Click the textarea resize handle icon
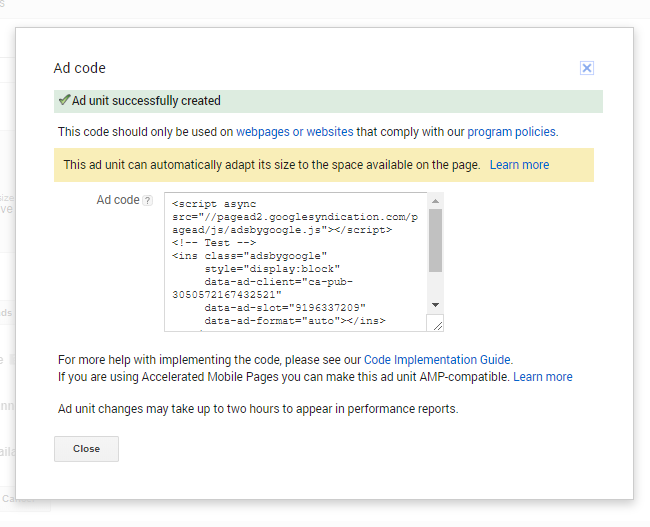 coord(437,325)
